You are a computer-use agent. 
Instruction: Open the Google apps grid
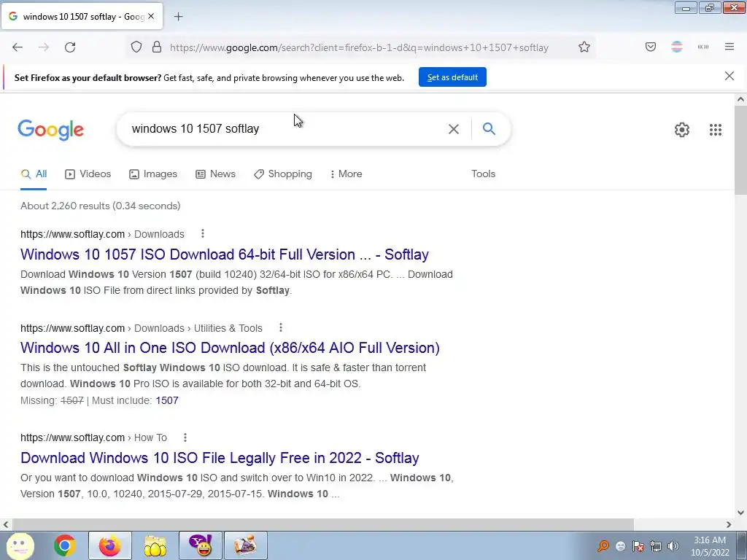pos(716,130)
